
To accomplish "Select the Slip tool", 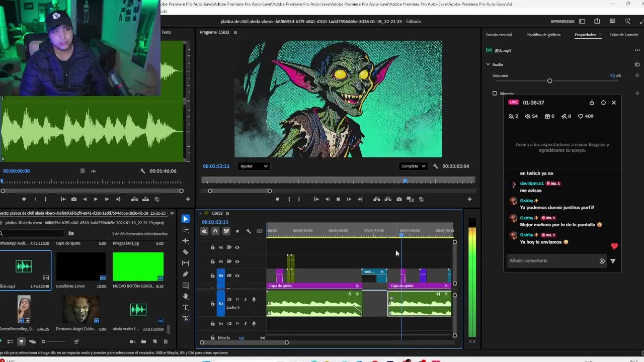I will pos(186,263).
